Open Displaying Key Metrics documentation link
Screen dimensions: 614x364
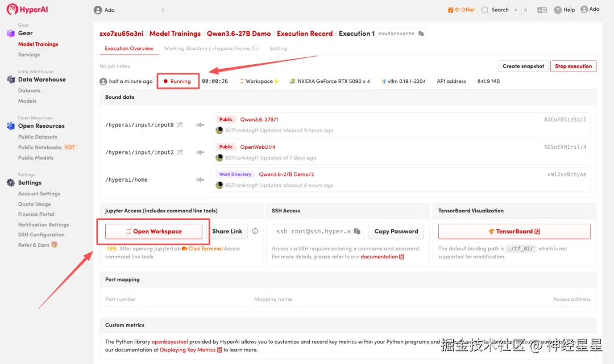(x=190, y=350)
